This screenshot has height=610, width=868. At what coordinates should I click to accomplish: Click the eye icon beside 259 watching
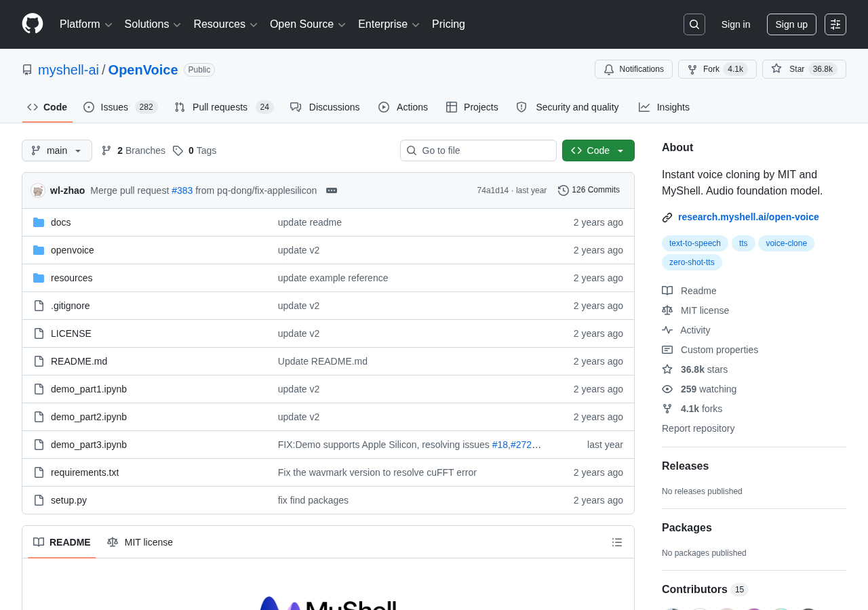[x=667, y=389]
